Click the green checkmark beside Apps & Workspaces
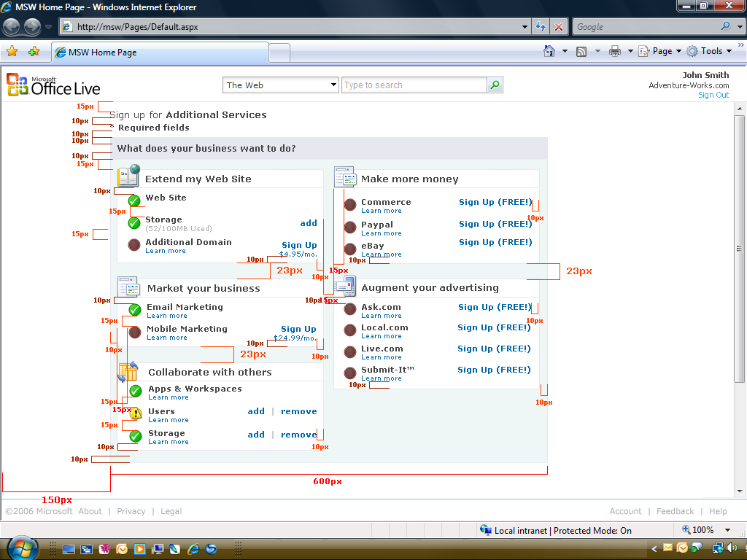747x560 pixels. click(136, 392)
